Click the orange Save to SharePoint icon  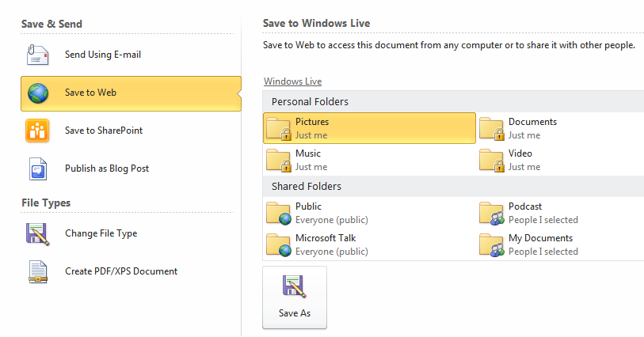(x=37, y=131)
